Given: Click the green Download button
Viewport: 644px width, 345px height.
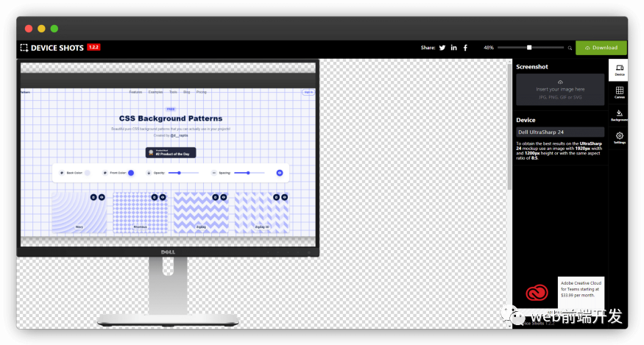Looking at the screenshot, I should (601, 48).
